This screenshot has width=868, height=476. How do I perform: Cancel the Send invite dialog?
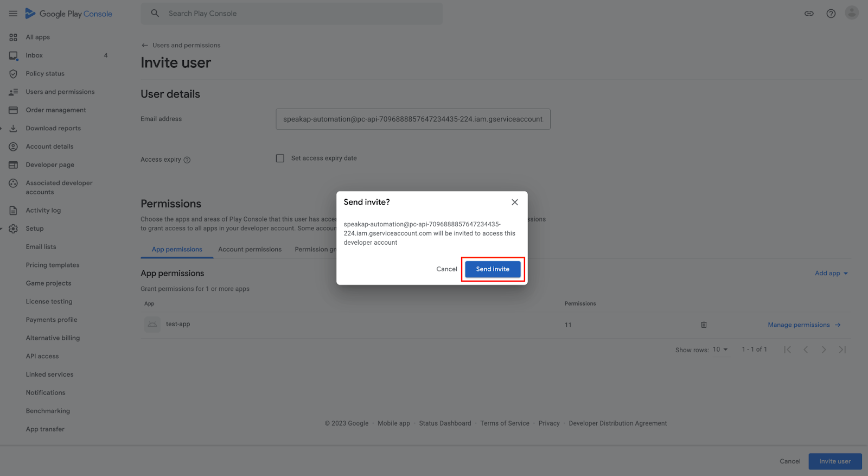coord(446,269)
